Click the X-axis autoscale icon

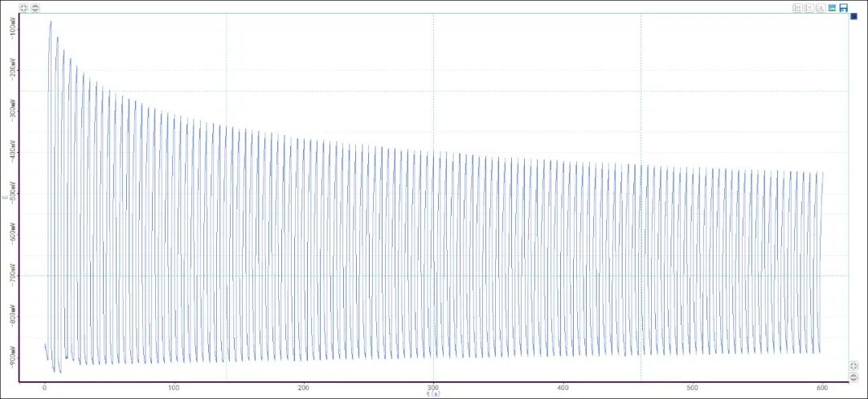pos(821,8)
